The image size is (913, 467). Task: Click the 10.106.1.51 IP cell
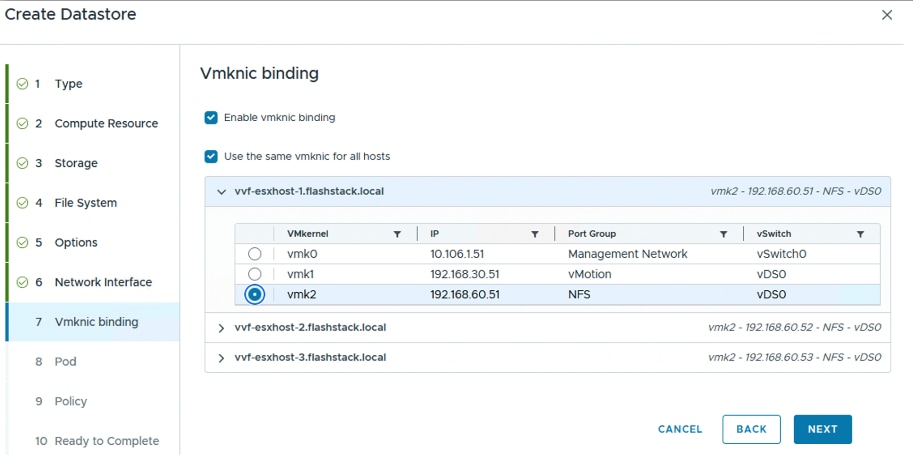457,254
